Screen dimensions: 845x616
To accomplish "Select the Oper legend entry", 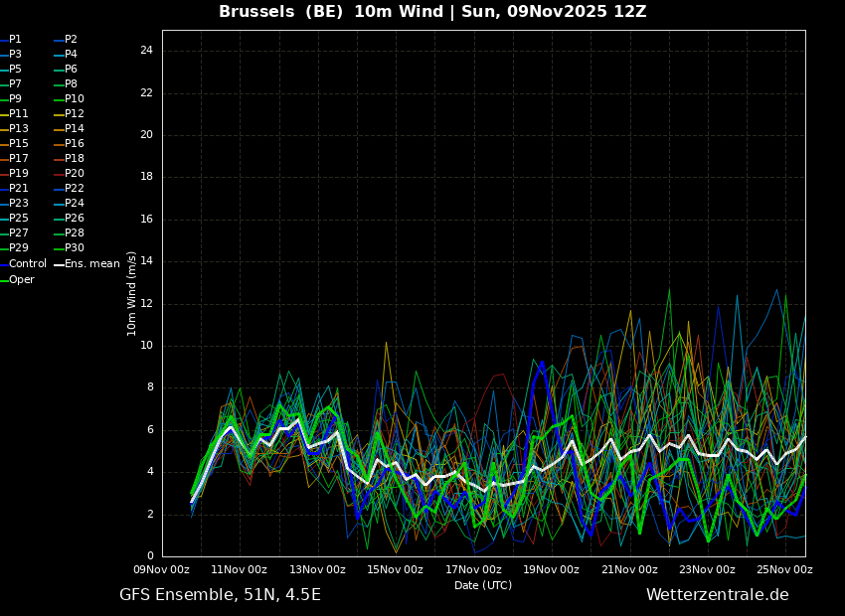I will [x=17, y=279].
